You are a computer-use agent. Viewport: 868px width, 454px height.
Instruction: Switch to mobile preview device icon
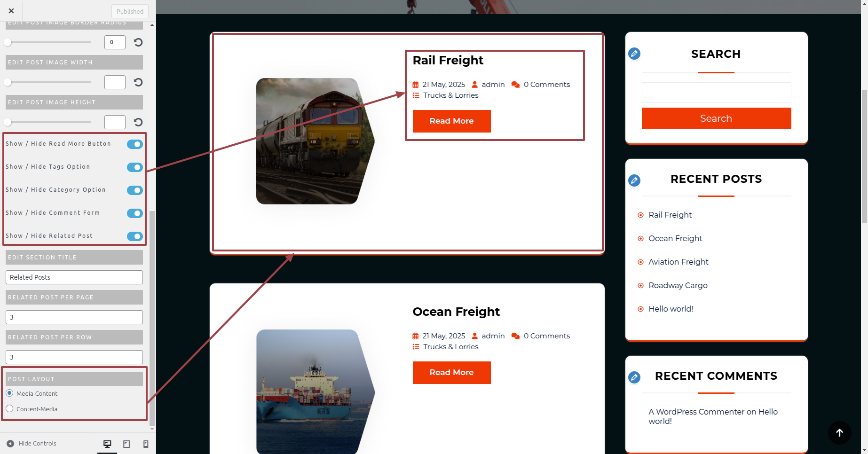[146, 444]
